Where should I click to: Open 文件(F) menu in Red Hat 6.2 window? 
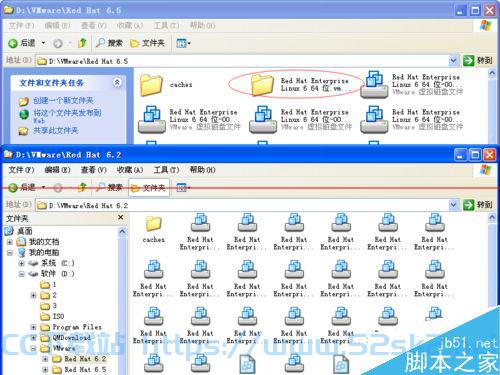[21, 170]
